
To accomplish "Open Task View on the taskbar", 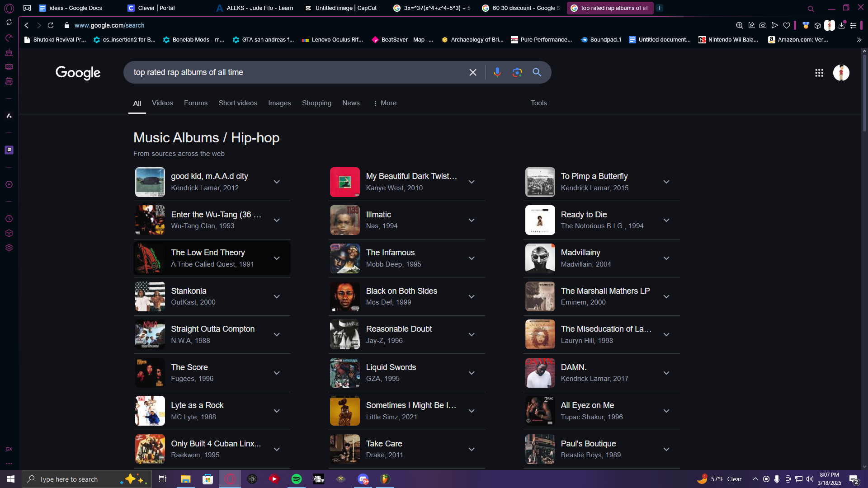I will [163, 479].
